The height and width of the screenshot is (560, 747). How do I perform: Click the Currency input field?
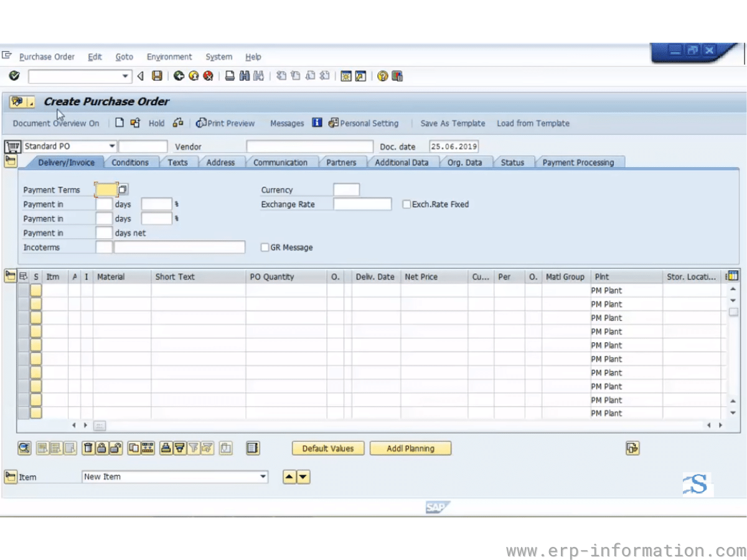(x=346, y=190)
